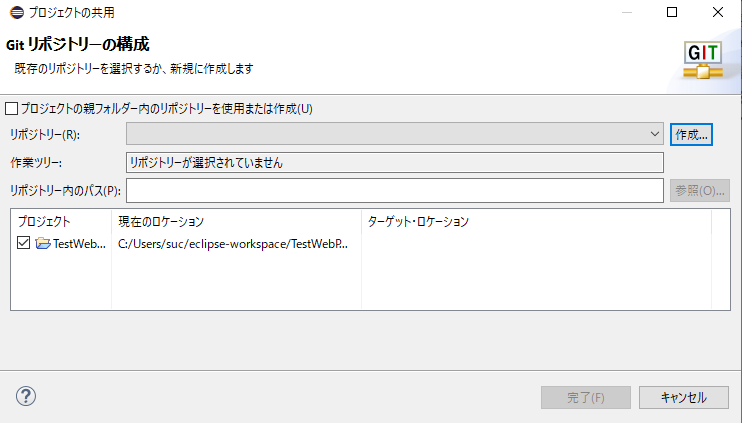The width and height of the screenshot is (742, 423).
Task: Click the TestWeb project folder icon
Action: click(x=43, y=243)
